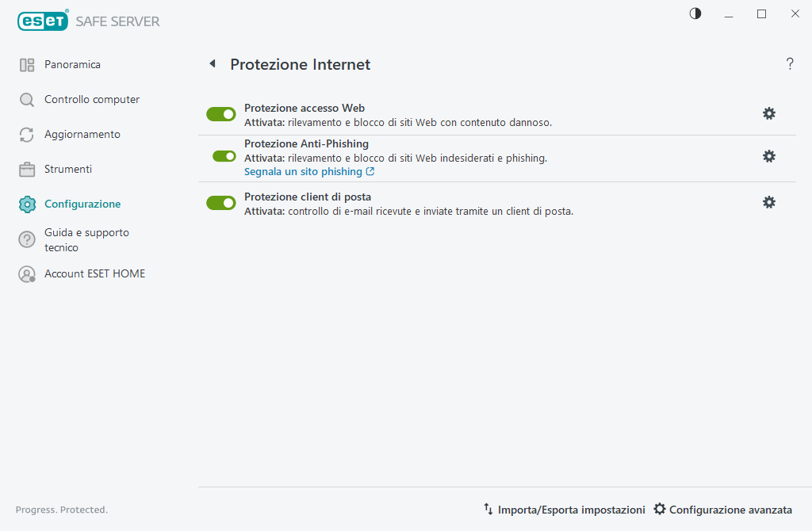Viewport: 812px width, 531px height.
Task: Open Guida e supporto tecnico icon
Action: click(x=26, y=239)
